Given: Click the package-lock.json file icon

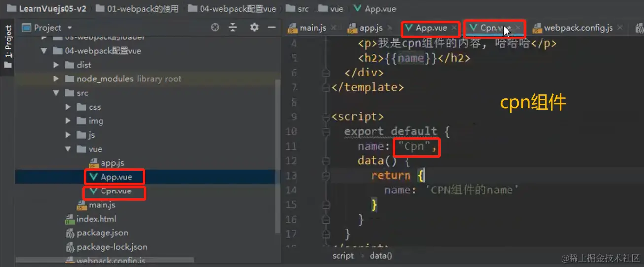Looking at the screenshot, I should 69,247.
